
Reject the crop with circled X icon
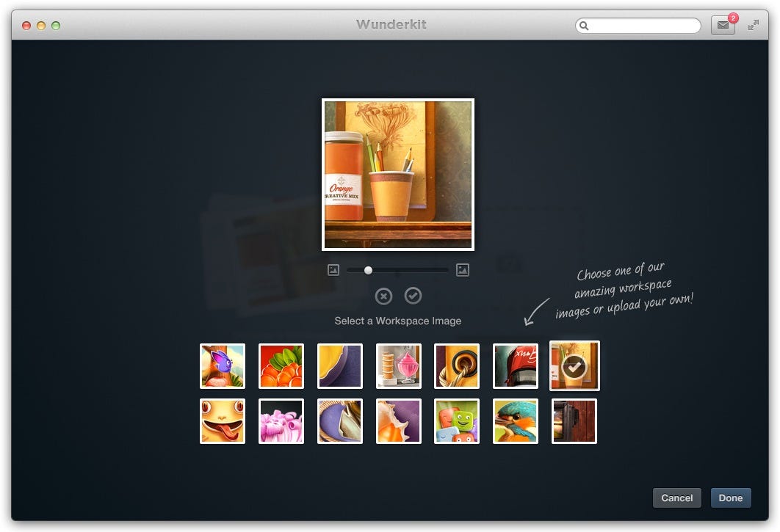383,296
